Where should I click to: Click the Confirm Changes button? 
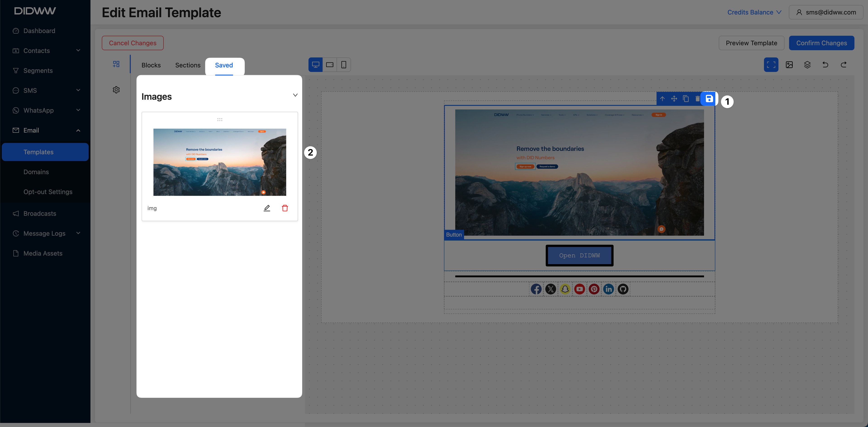tap(821, 43)
